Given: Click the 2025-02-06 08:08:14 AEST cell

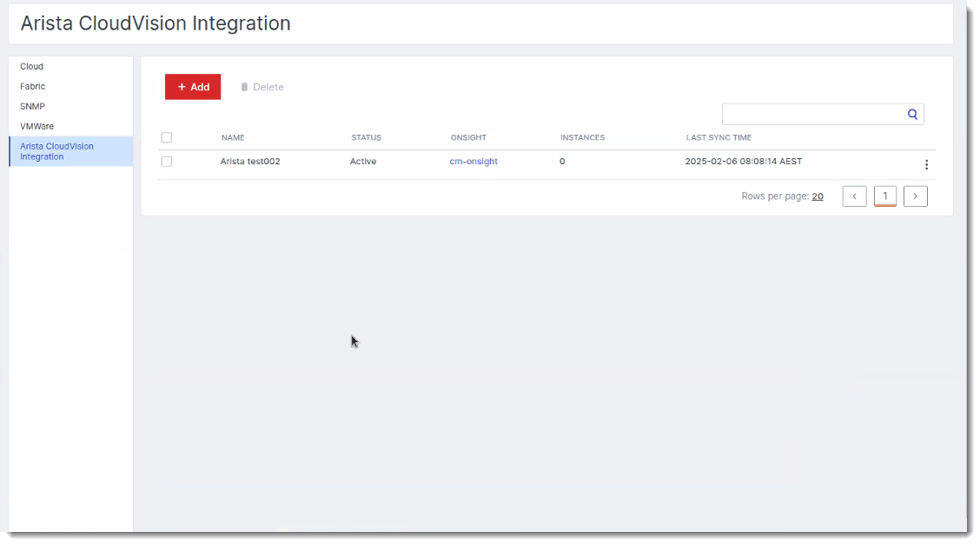Looking at the screenshot, I should [743, 162].
